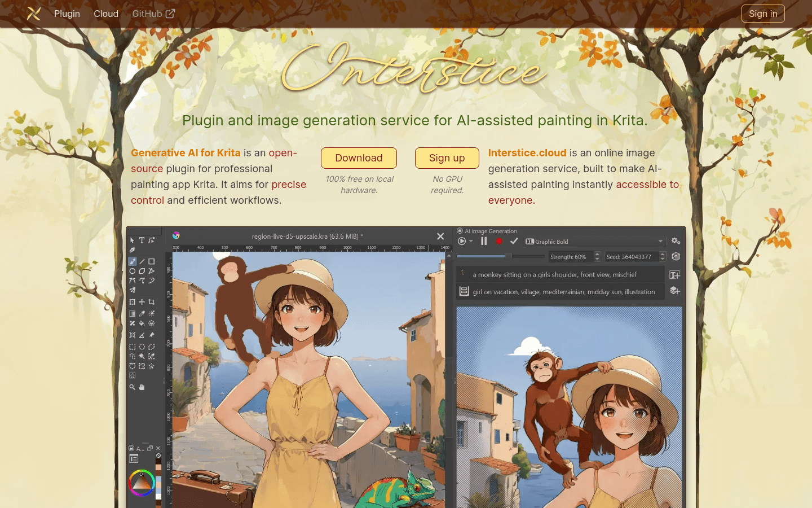Select the Zoom magnifier tool
The width and height of the screenshot is (812, 508).
tap(133, 387)
